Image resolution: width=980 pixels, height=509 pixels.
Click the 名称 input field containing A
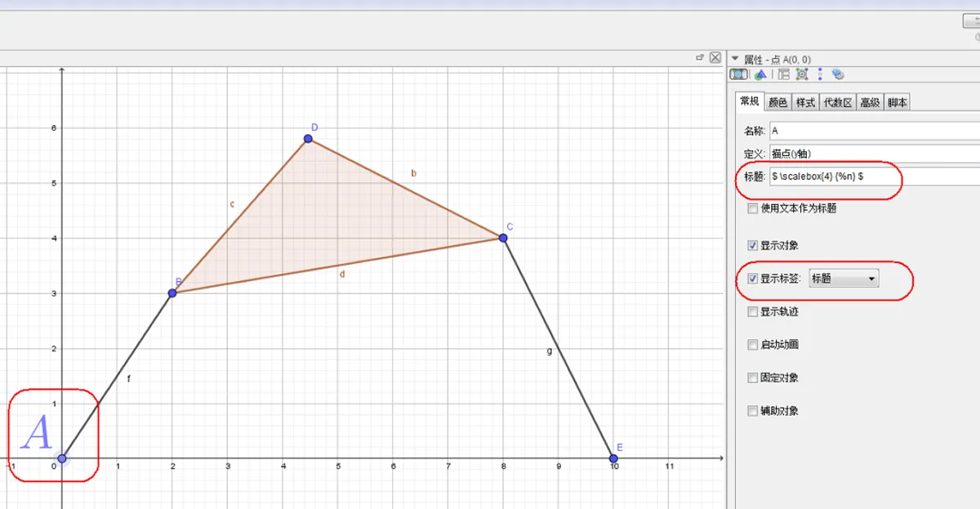pos(874,131)
